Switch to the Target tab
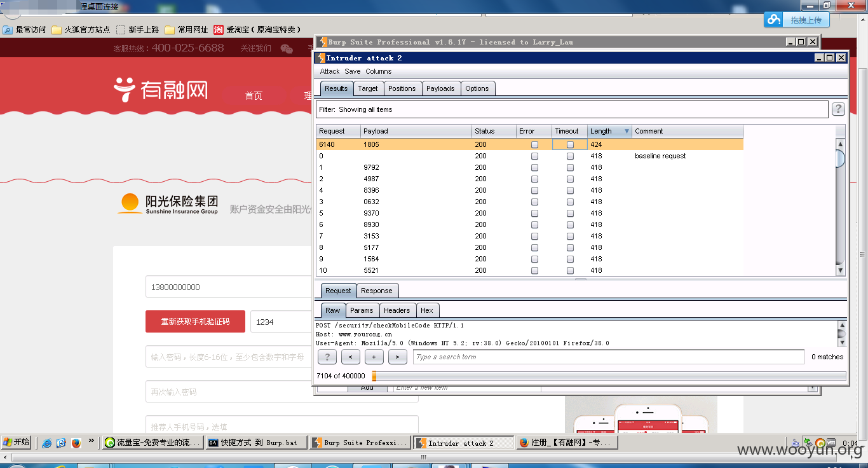 coord(367,88)
